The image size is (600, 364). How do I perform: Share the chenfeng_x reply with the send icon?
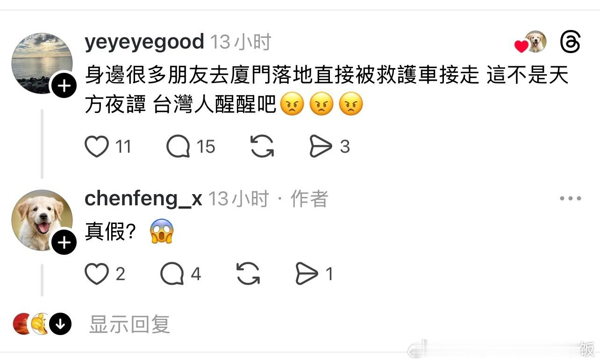307,274
